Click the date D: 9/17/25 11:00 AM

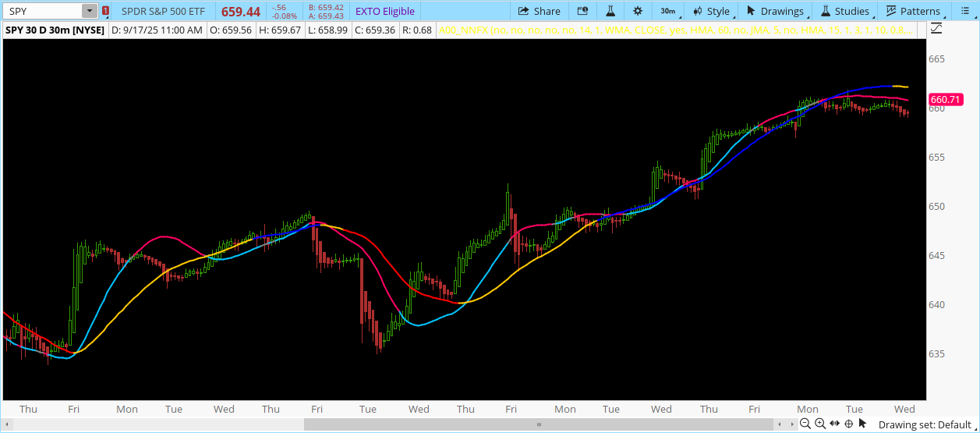click(x=157, y=30)
